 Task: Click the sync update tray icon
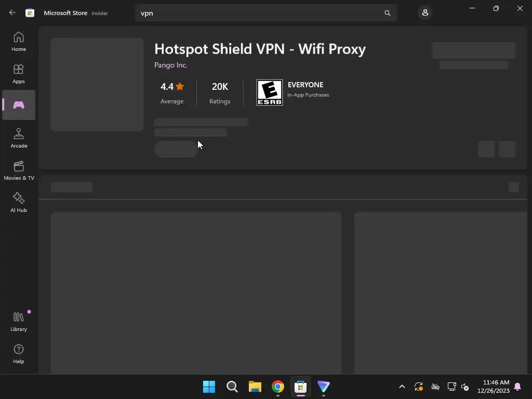click(419, 387)
